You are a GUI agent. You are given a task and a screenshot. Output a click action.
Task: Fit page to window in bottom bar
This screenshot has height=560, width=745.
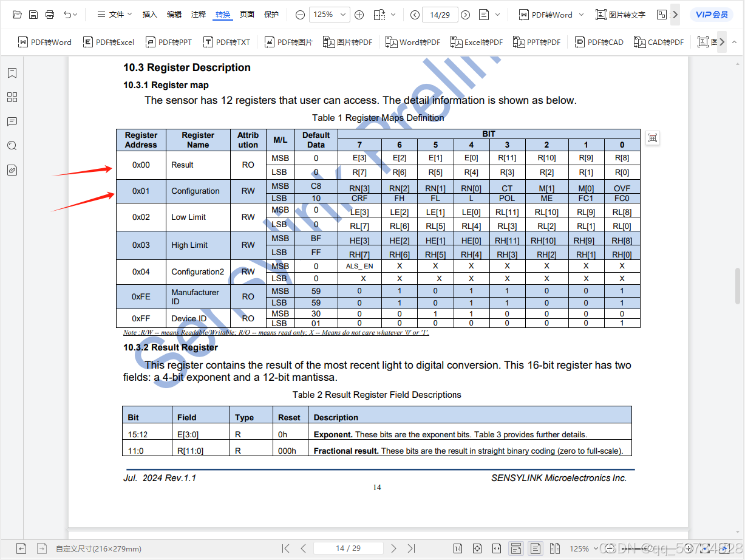[x=477, y=548]
